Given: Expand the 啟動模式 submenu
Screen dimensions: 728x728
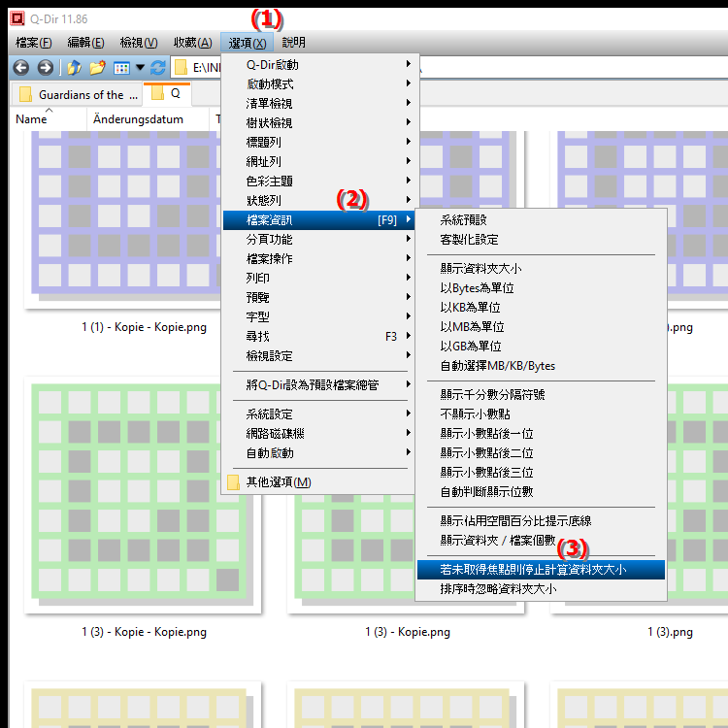Looking at the screenshot, I should [320, 84].
